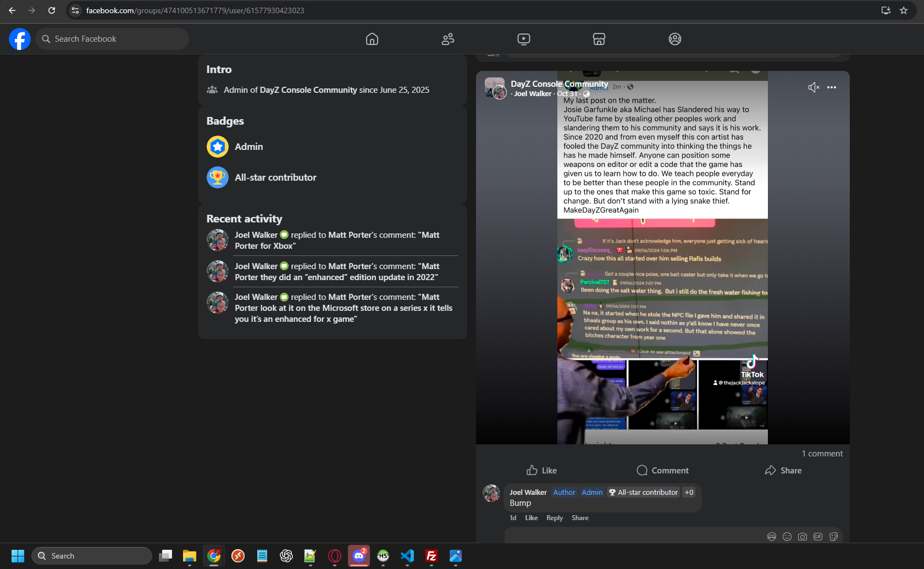
Task: Open File Explorer from the taskbar
Action: click(x=190, y=556)
